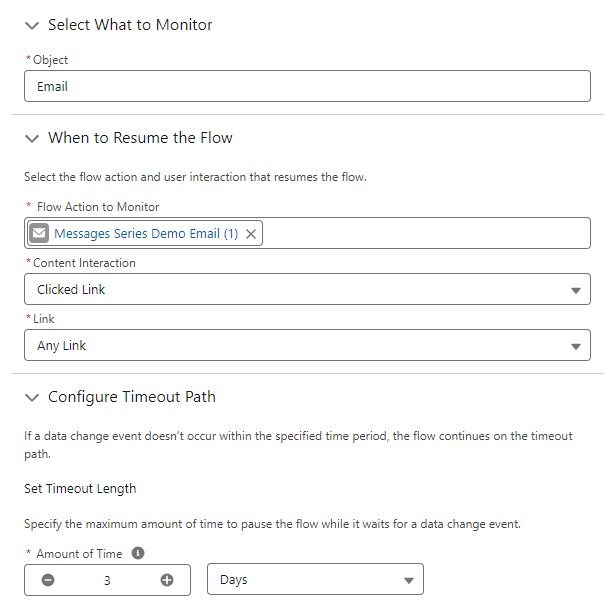Screen dimensions: 616x611
Task: Click the arrow icon on the Link combo box
Action: pos(575,346)
